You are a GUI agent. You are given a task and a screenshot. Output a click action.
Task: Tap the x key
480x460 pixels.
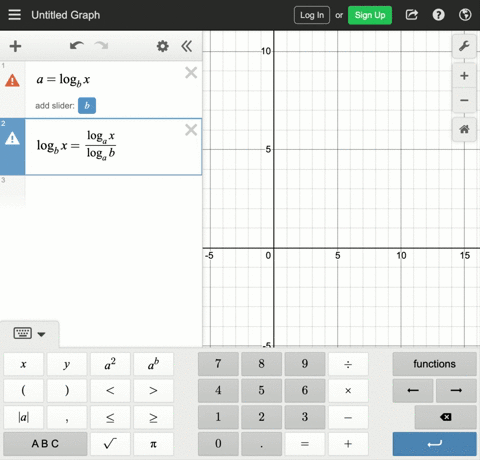click(23, 364)
